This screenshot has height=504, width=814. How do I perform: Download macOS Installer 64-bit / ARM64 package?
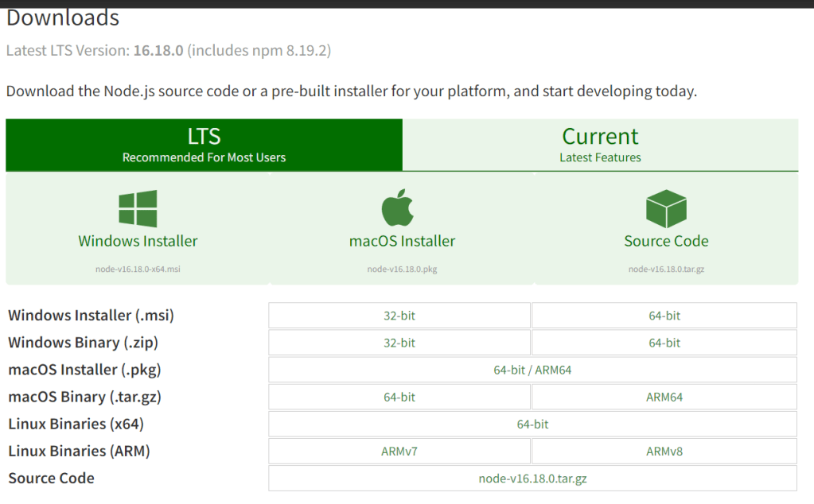pyautogui.click(x=532, y=370)
